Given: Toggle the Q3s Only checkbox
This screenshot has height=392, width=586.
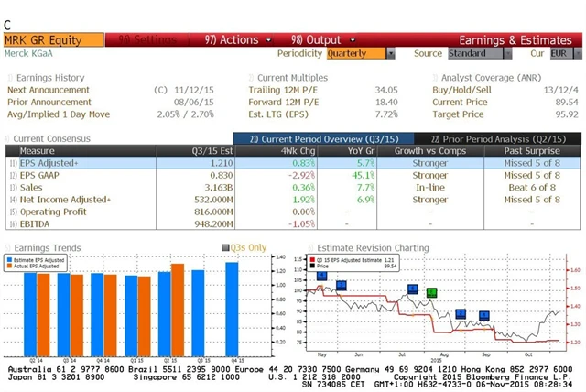Looking at the screenshot, I should tap(224, 247).
